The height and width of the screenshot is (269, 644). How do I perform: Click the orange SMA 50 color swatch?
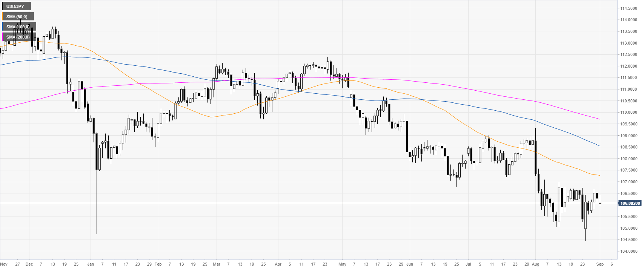(x=2, y=17)
